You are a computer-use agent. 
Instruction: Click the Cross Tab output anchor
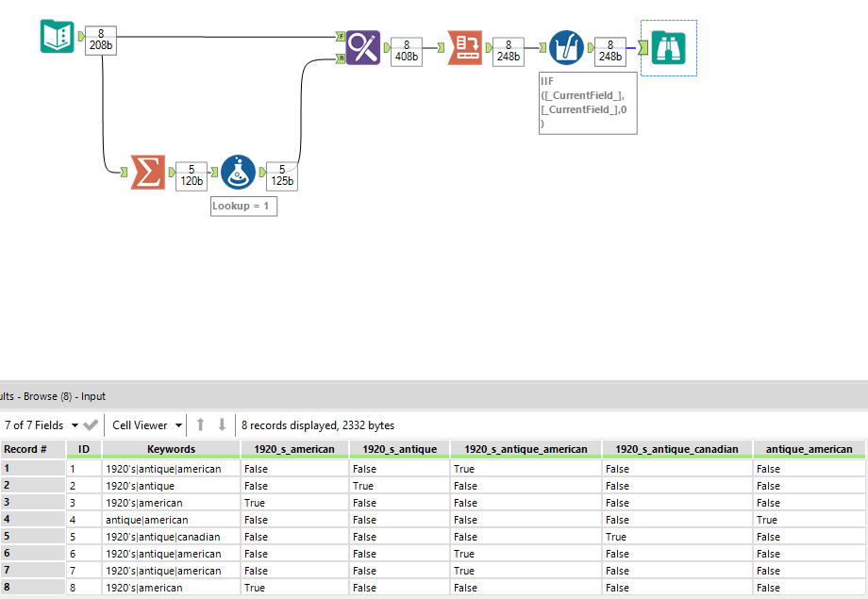(489, 47)
